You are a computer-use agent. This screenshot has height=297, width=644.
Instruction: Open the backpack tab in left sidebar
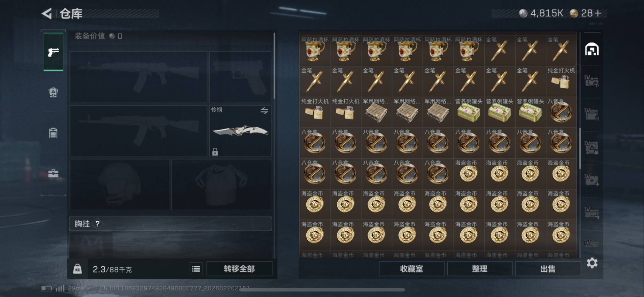point(53,92)
